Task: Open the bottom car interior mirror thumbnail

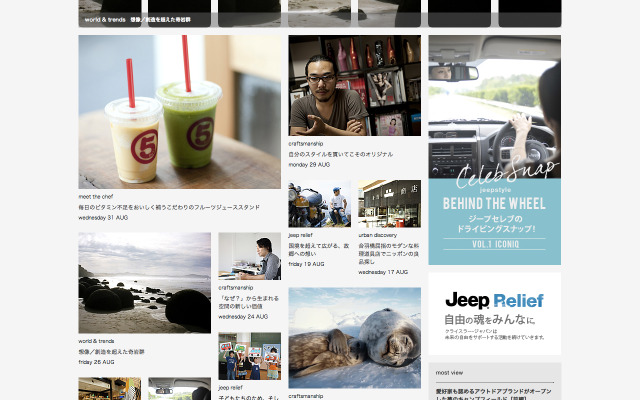Action: tap(180, 389)
